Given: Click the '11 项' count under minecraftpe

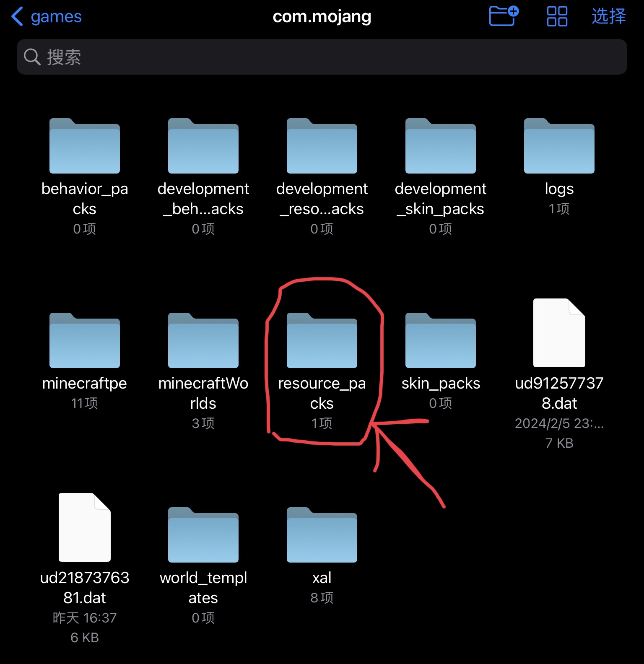Looking at the screenshot, I should (85, 403).
